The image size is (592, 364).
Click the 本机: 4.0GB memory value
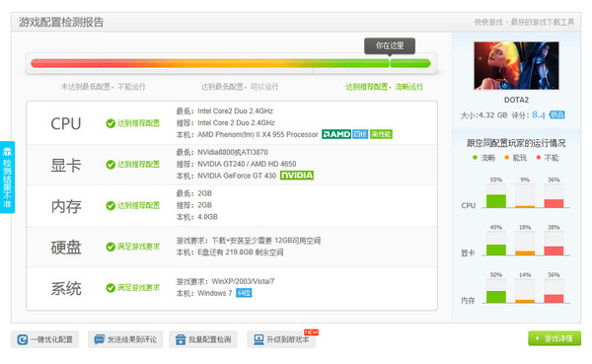pos(196,217)
